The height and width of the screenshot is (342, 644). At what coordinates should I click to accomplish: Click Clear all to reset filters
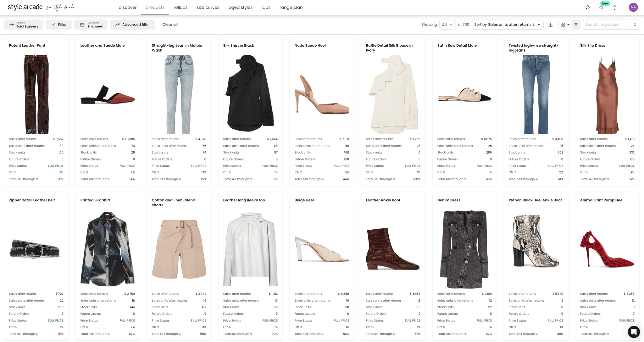pyautogui.click(x=170, y=24)
